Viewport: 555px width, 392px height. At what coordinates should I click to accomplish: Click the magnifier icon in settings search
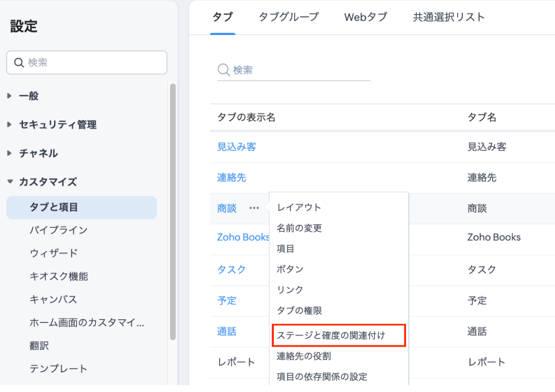click(x=18, y=63)
